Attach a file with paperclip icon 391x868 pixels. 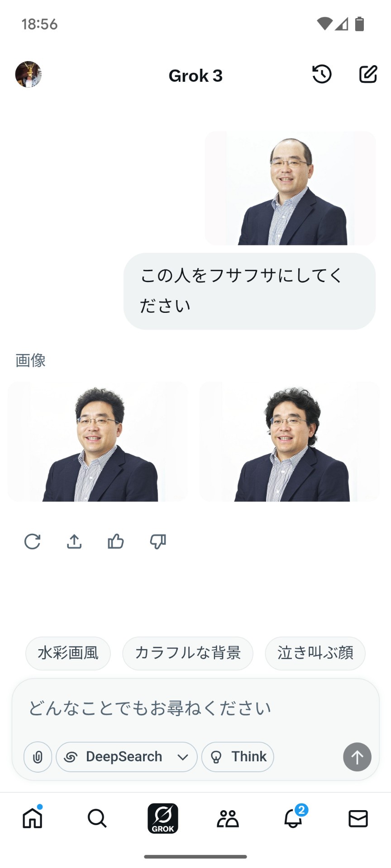tap(38, 757)
